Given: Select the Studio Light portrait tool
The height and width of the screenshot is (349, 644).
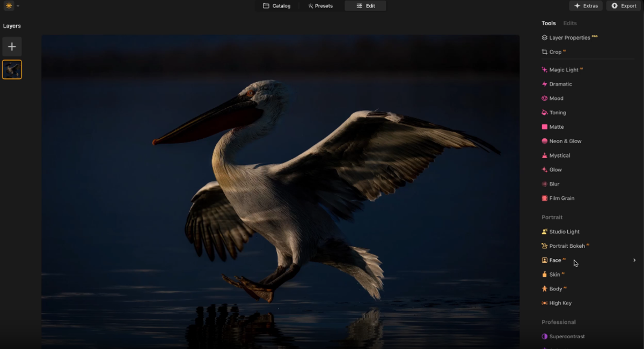Looking at the screenshot, I should pos(563,231).
